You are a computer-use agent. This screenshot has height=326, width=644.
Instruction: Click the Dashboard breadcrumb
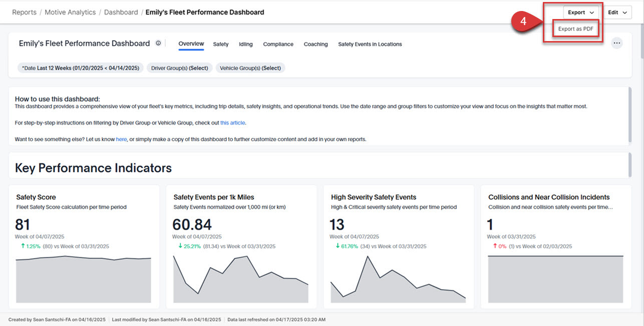pyautogui.click(x=121, y=12)
